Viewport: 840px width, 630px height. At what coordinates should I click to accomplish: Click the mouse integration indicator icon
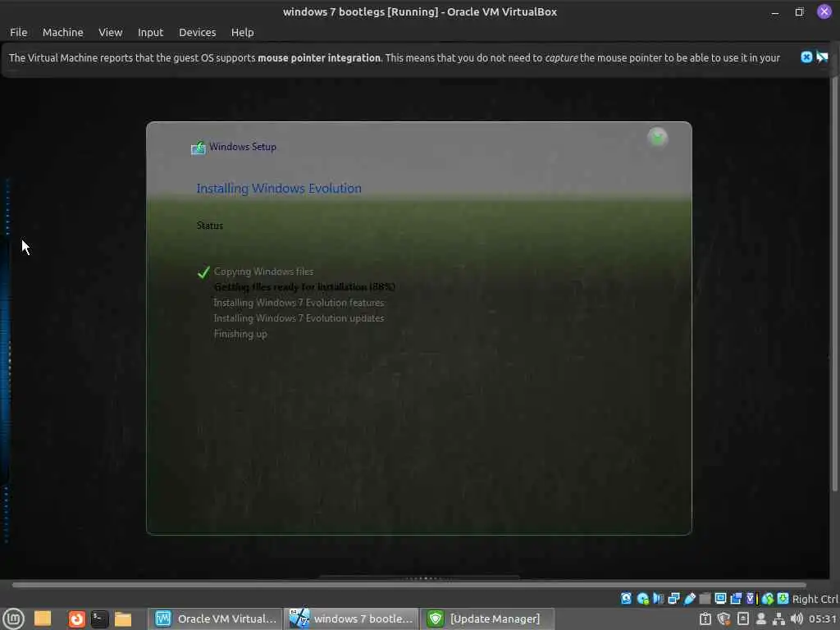pos(768,598)
